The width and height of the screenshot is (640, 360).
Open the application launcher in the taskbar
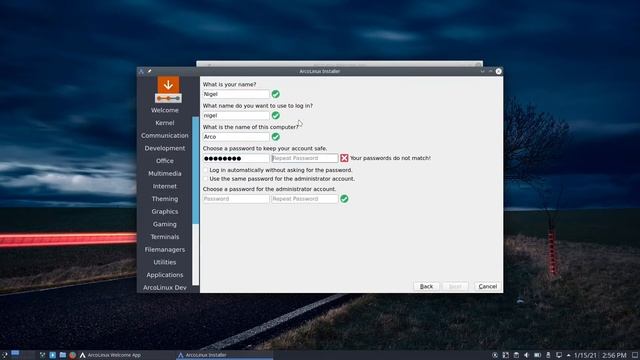[4, 355]
